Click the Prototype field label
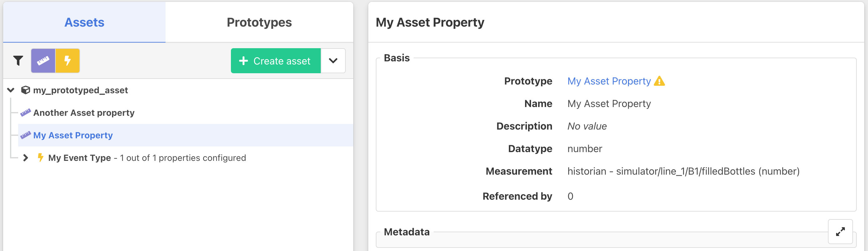Screen dimensions: 868x251 [528, 81]
